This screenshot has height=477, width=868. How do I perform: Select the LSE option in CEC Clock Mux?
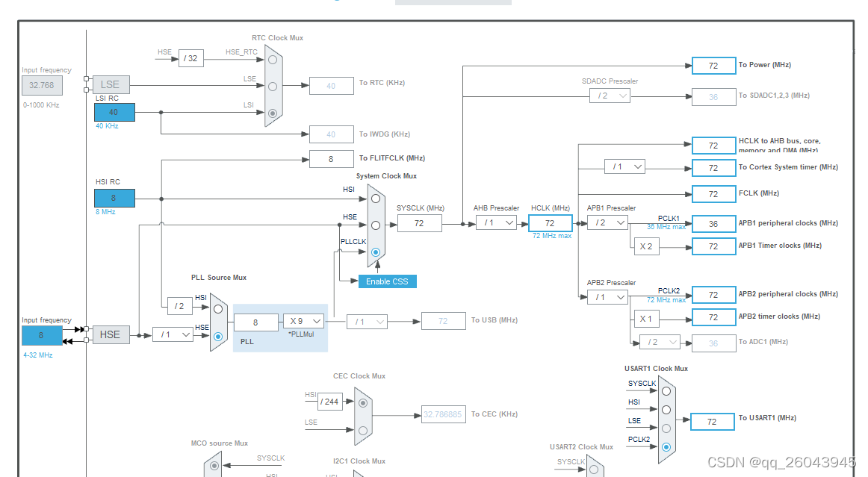tap(363, 430)
